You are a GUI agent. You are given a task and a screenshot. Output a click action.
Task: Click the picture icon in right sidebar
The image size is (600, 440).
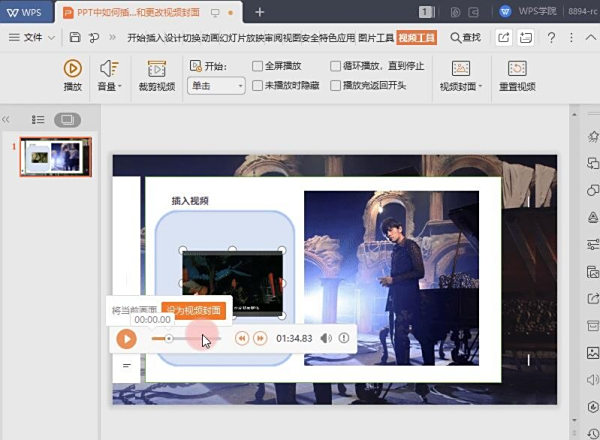pos(593,352)
